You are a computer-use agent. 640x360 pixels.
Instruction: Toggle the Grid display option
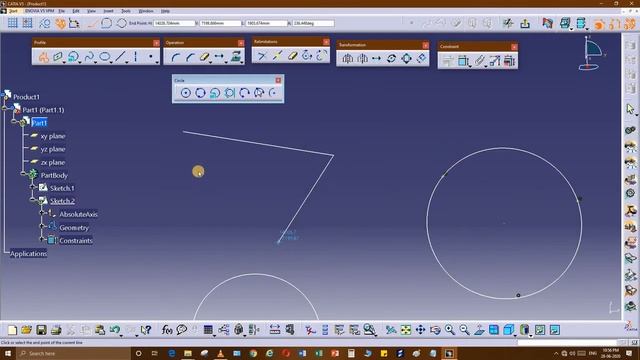tap(13, 23)
